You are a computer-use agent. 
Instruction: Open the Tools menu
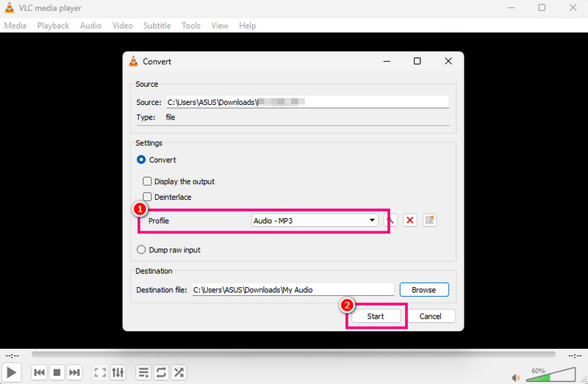click(x=191, y=26)
